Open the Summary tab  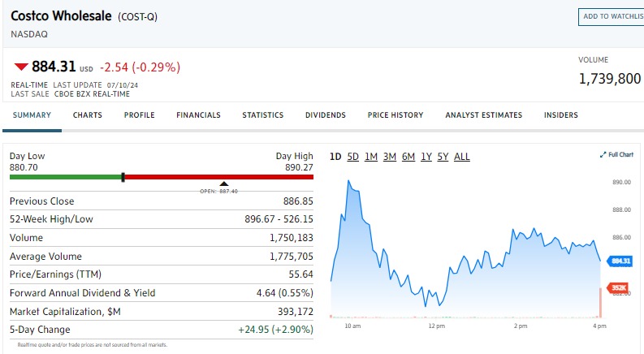(x=32, y=115)
